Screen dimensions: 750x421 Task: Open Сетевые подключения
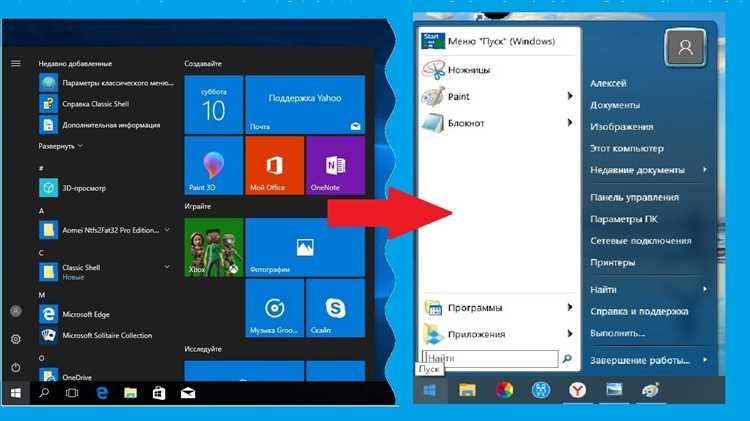(640, 241)
